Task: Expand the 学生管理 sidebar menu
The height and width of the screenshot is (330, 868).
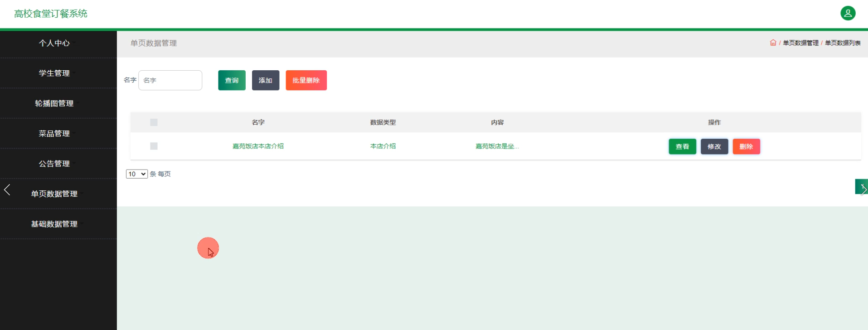Action: [54, 73]
